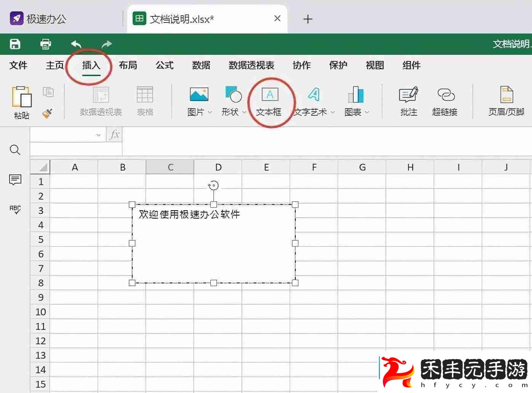
Task: Select row 1 header
Action: click(x=40, y=182)
